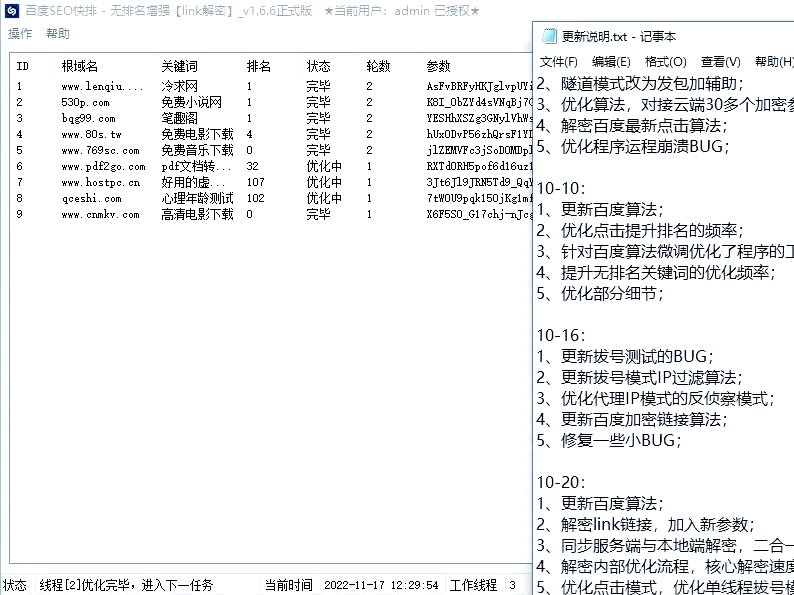This screenshot has width=794, height=595.
Task: Select row with domain www.80s.tw
Action: [x=271, y=135]
